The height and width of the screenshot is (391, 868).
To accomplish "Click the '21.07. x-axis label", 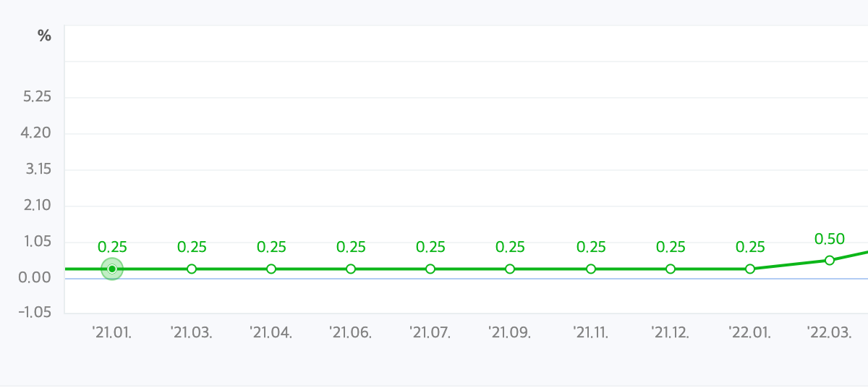I will point(430,333).
